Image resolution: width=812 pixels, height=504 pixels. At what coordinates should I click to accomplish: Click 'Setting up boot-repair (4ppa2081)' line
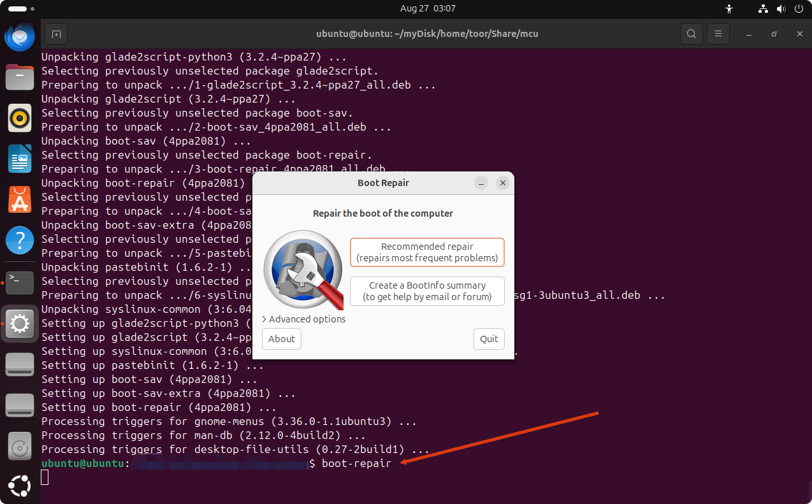(159, 407)
